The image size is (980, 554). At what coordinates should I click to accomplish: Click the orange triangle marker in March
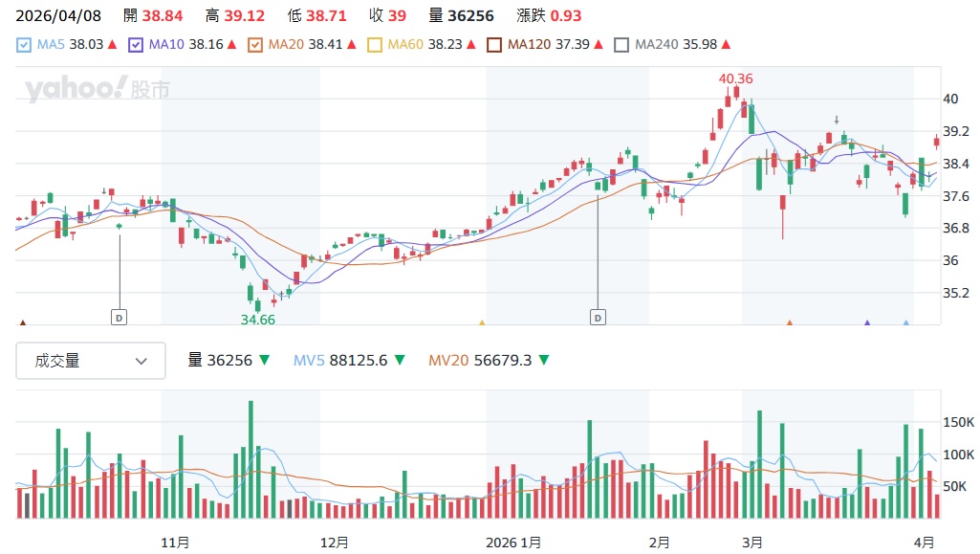790,323
